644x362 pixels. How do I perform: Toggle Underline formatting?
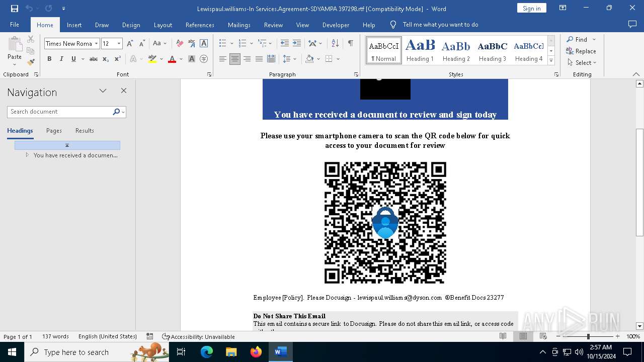point(73,59)
